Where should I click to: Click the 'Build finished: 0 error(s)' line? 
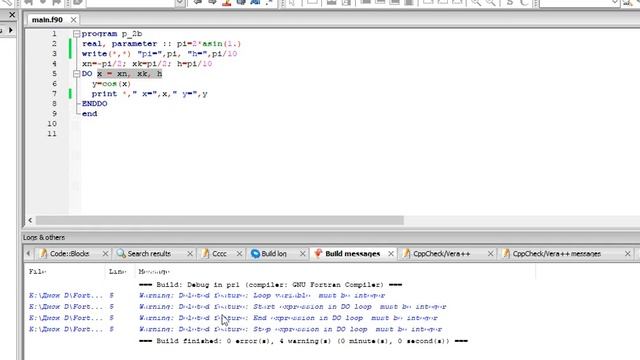click(303, 341)
